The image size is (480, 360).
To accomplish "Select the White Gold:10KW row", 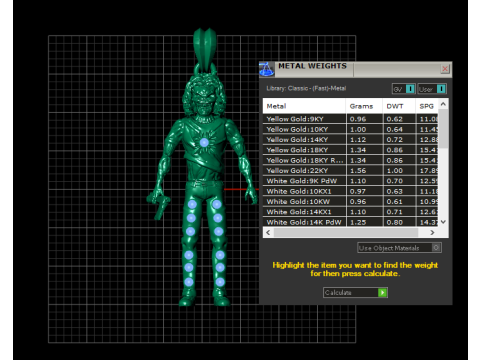I will [351, 202].
